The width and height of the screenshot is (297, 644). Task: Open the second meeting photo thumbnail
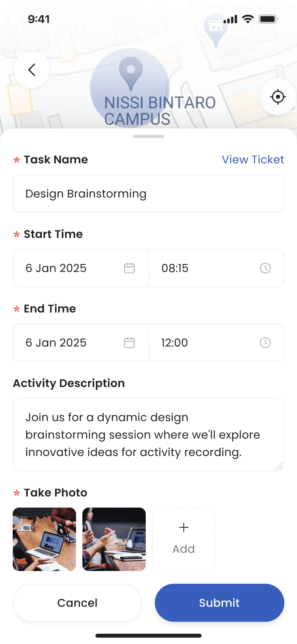coord(114,539)
